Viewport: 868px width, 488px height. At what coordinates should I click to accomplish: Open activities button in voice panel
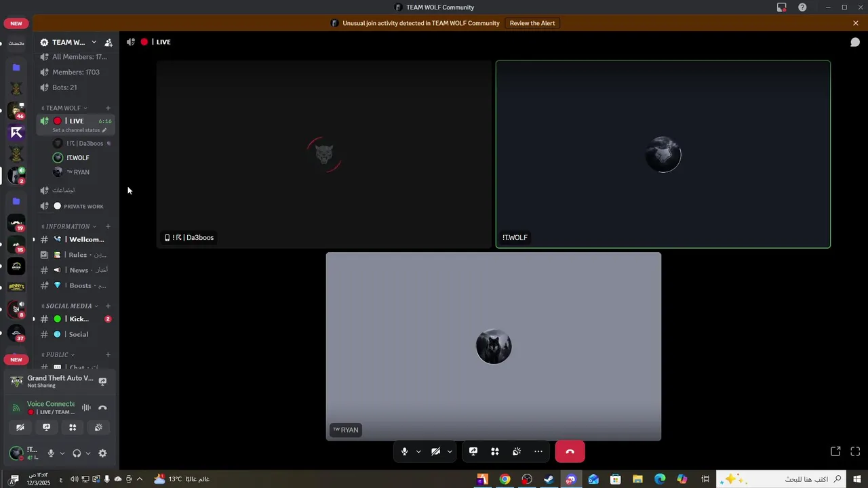pyautogui.click(x=73, y=428)
